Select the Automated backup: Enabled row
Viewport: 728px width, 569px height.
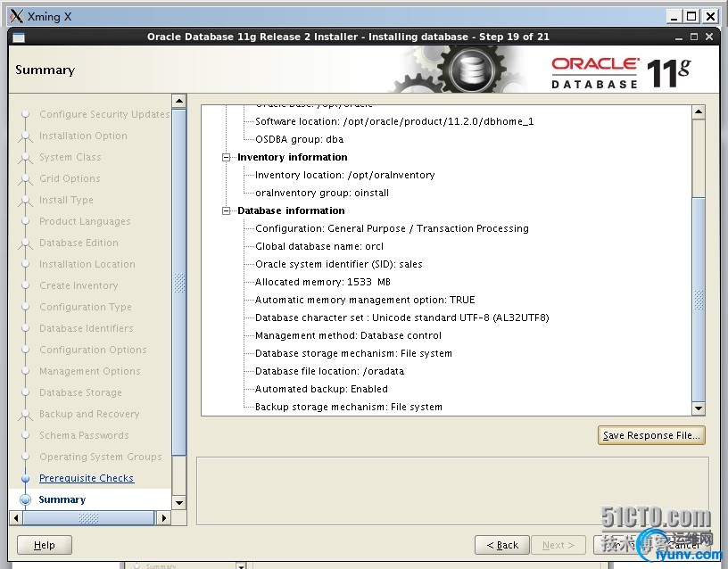click(x=321, y=389)
